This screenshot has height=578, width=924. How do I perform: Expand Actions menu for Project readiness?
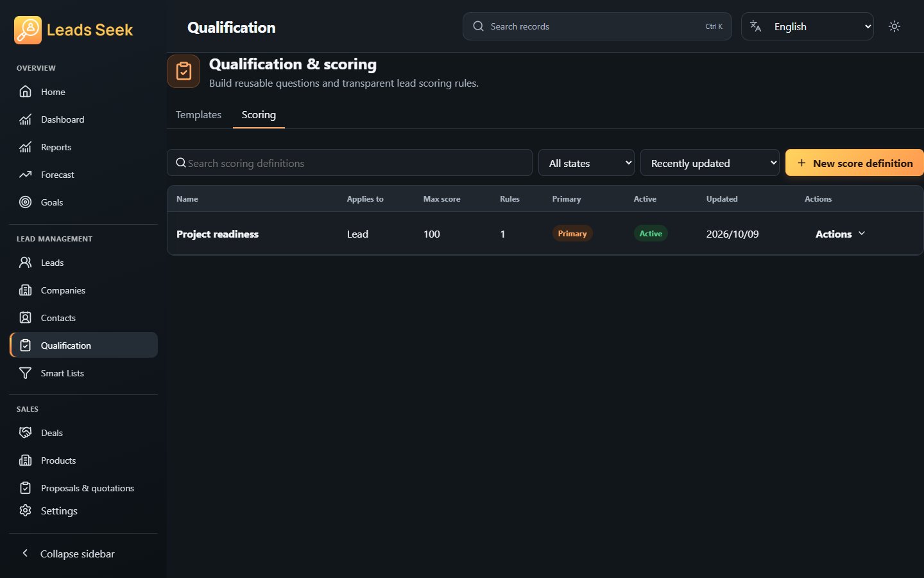click(840, 234)
